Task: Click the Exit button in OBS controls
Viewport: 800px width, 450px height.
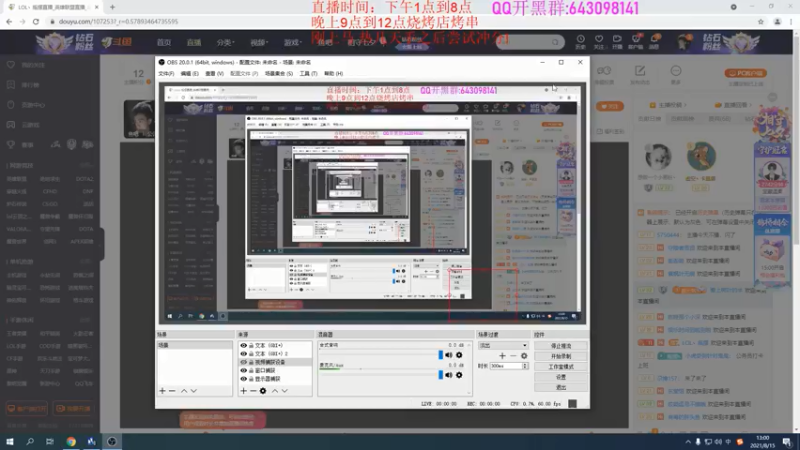Action: click(561, 387)
